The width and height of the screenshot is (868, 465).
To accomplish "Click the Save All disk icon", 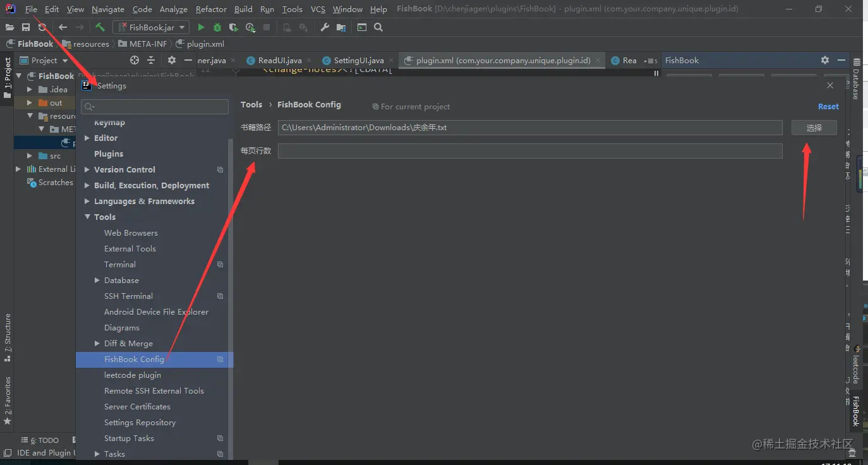I will click(x=26, y=27).
